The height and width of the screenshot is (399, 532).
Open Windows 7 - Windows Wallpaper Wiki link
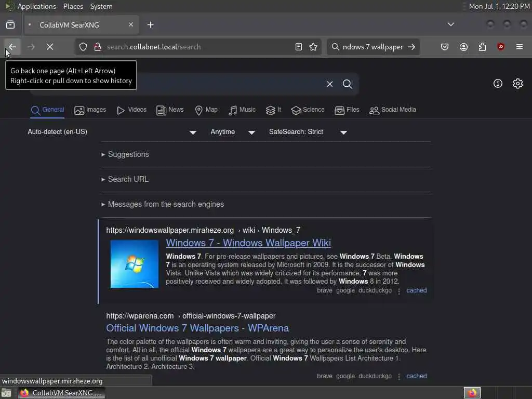pyautogui.click(x=248, y=243)
